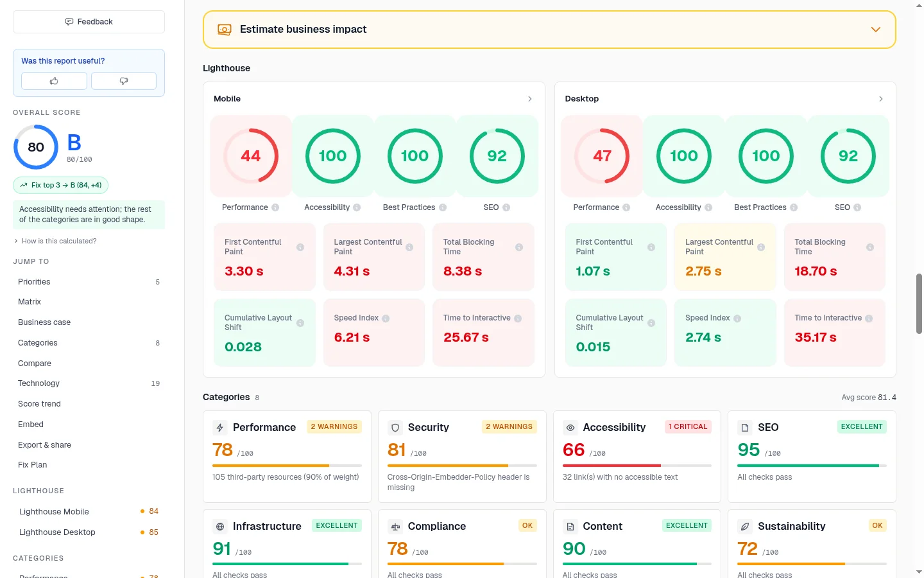The width and height of the screenshot is (924, 578).
Task: Jump to Score trend section
Action: (89, 404)
